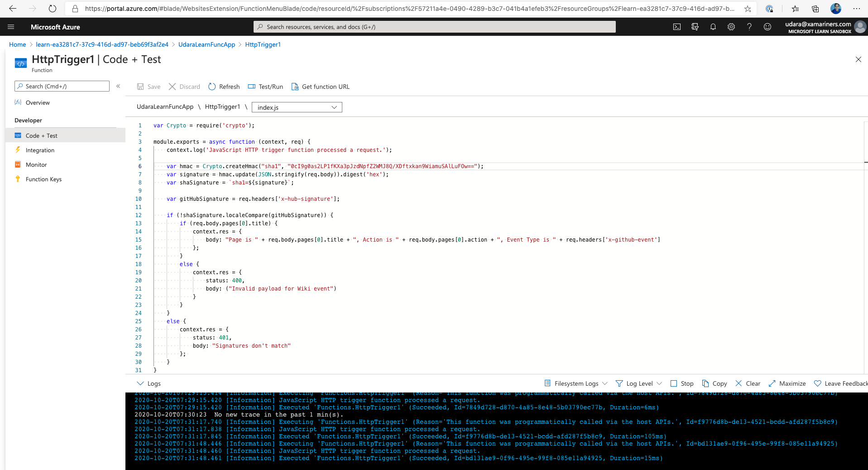This screenshot has width=868, height=470.
Task: Select Code + Test in sidebar
Action: (x=65, y=136)
